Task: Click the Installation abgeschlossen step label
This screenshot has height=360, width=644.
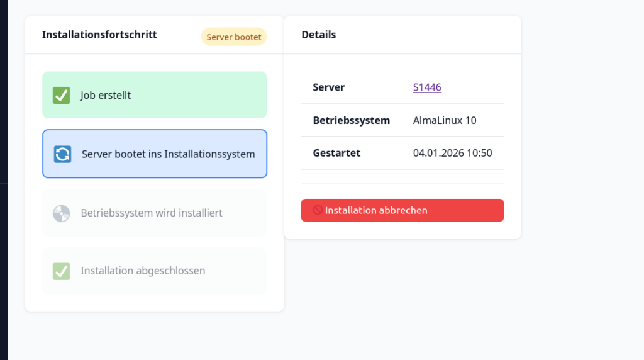Action: 143,271
